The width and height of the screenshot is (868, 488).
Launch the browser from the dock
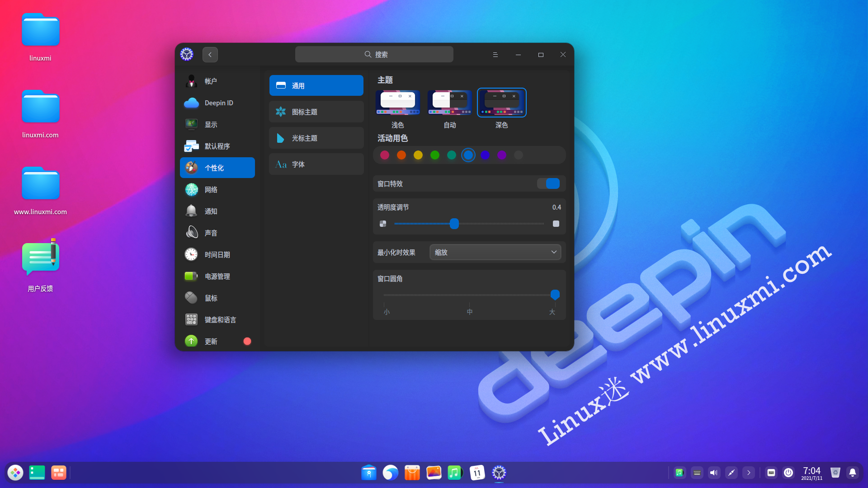391,473
